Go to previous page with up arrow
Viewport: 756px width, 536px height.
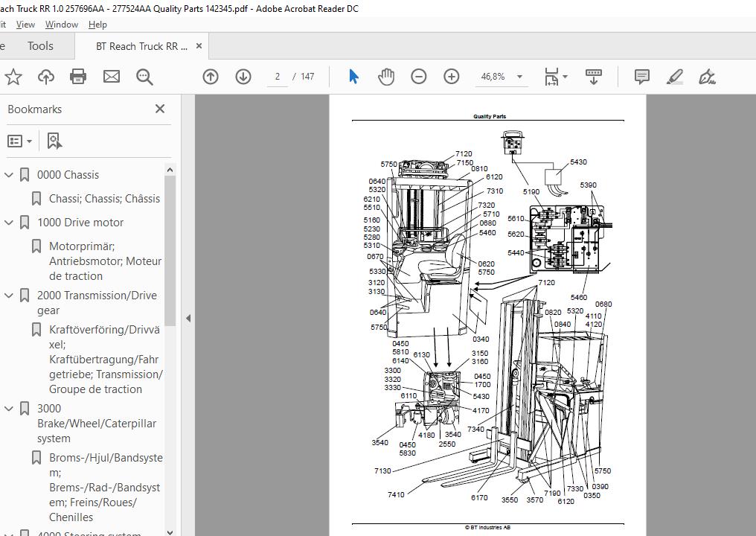tap(211, 77)
